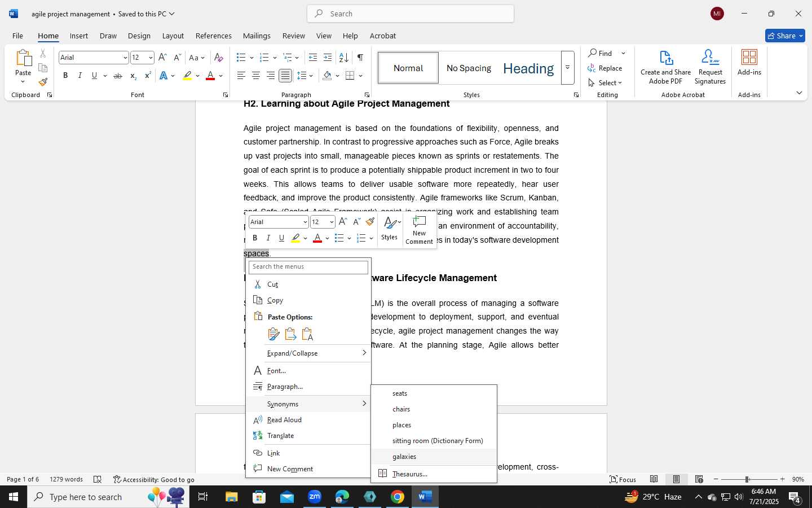Switch to Web Layout view icon
Screen dimensions: 812x508
[699, 479]
